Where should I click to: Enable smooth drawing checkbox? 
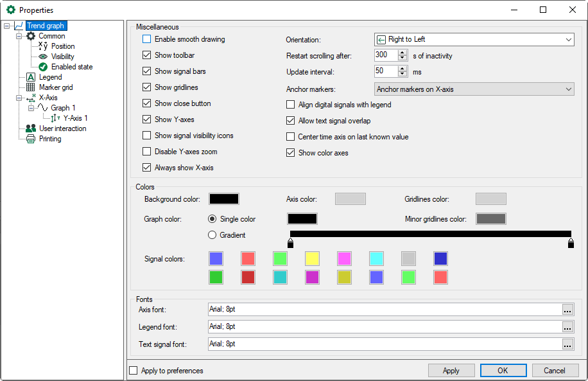click(x=147, y=39)
